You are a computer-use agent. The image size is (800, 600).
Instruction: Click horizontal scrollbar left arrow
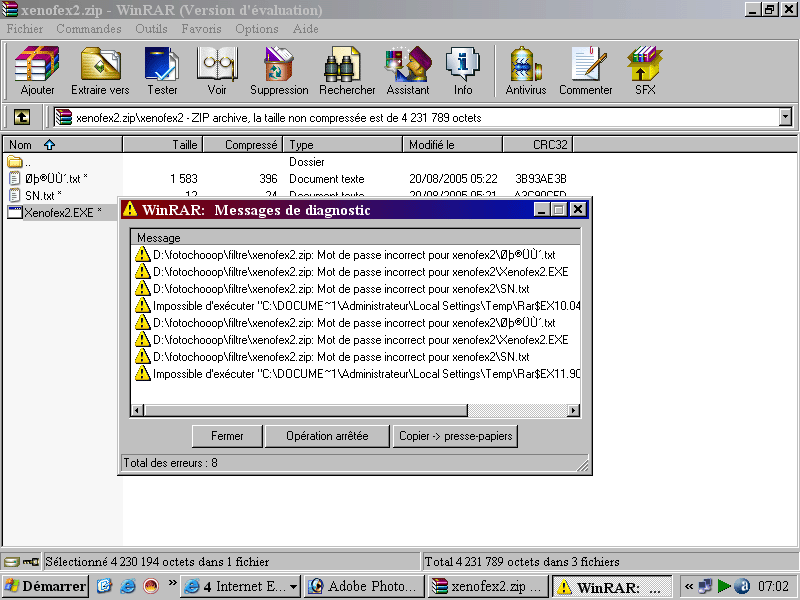(x=137, y=410)
